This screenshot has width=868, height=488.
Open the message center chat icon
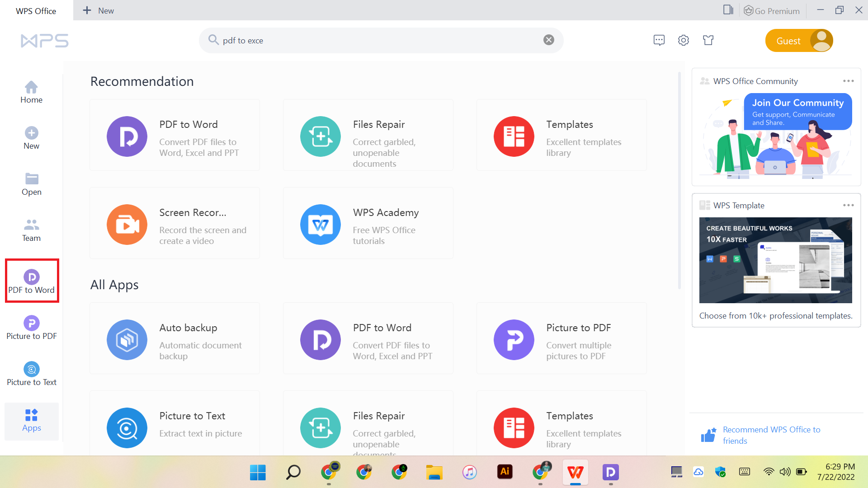click(659, 40)
